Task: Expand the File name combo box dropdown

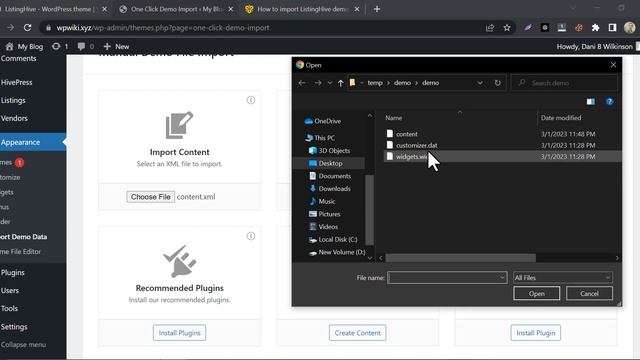Action: 502,278
